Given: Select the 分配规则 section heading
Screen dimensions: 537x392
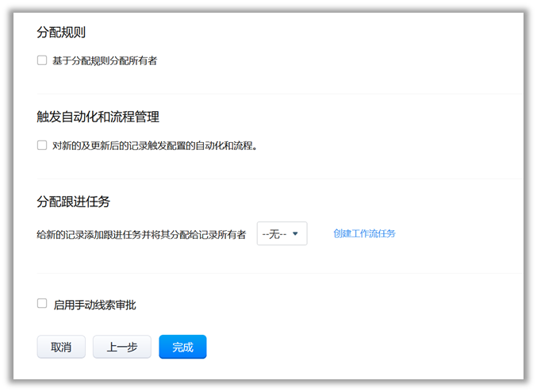Looking at the screenshot, I should tap(61, 33).
